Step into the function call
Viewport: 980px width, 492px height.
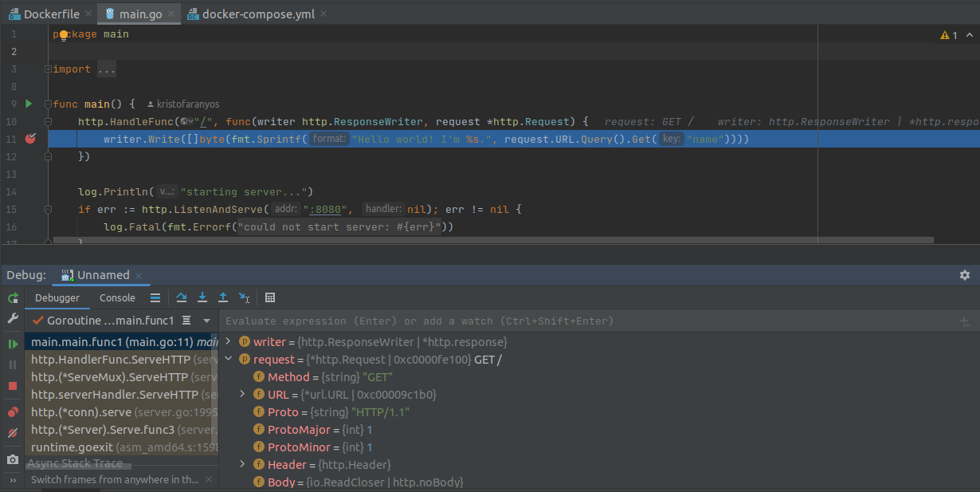[202, 297]
